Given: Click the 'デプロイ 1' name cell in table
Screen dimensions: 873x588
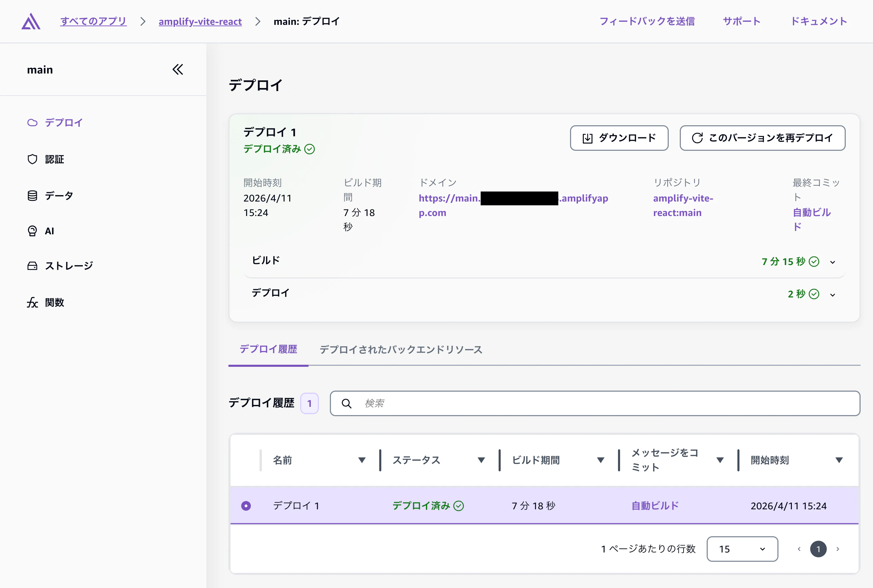Looking at the screenshot, I should pos(296,506).
